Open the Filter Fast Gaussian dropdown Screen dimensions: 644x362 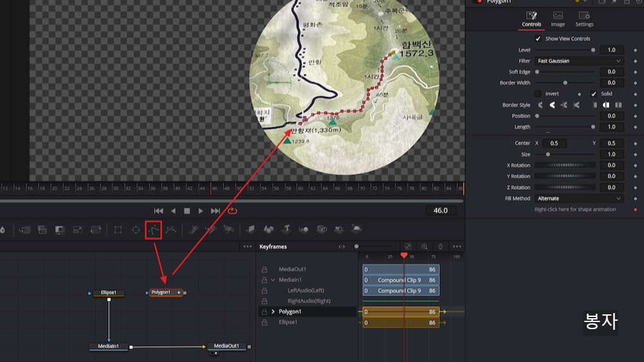point(579,61)
